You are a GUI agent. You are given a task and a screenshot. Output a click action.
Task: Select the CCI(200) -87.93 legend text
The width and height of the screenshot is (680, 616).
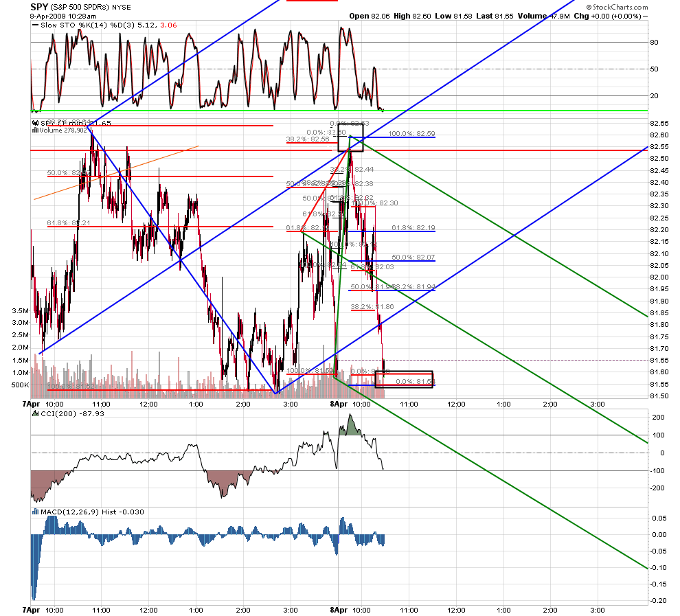pos(72,413)
